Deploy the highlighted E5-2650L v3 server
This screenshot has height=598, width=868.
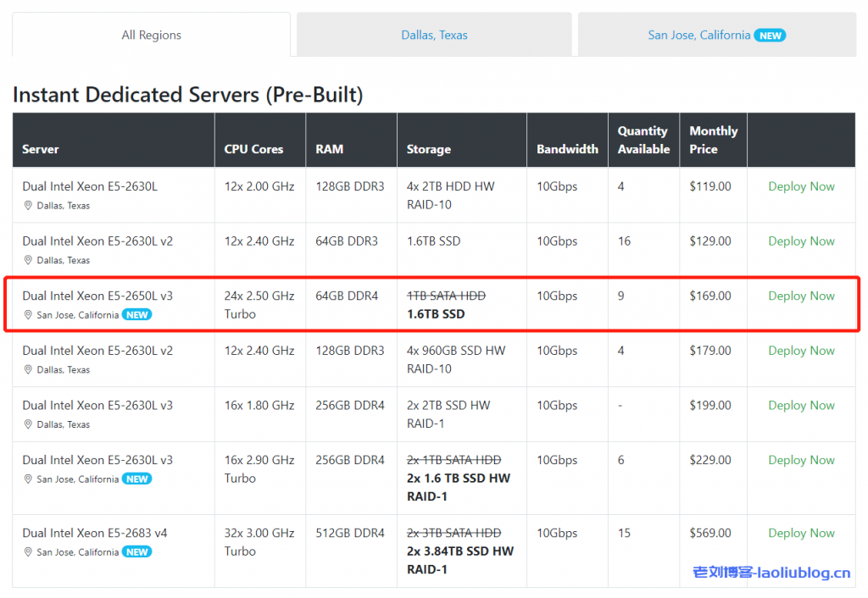tap(801, 296)
